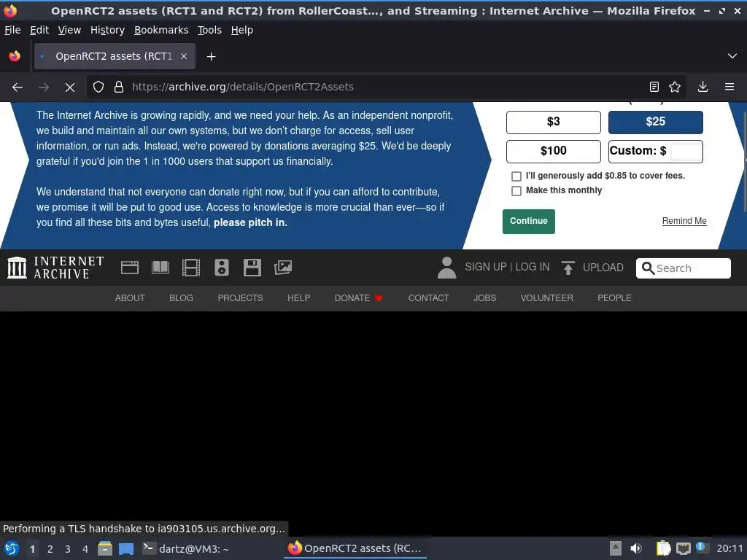Click the Internet Archive logo
Image resolution: width=747 pixels, height=560 pixels.
pos(55,268)
